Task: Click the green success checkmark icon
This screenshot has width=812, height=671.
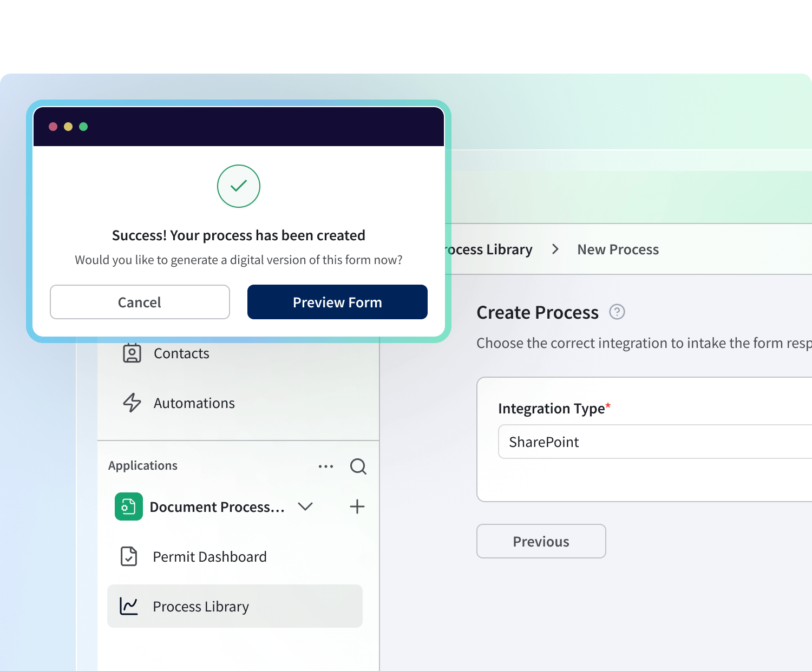Action: click(239, 186)
